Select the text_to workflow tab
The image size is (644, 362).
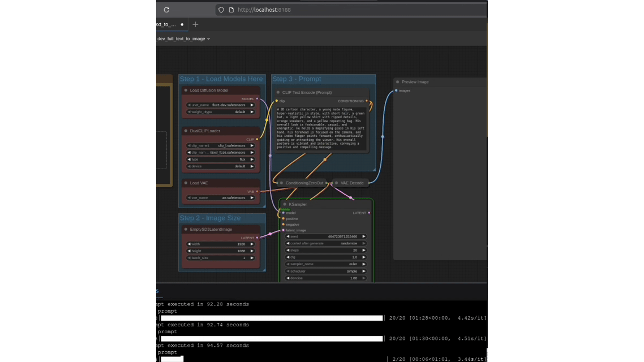coord(165,24)
